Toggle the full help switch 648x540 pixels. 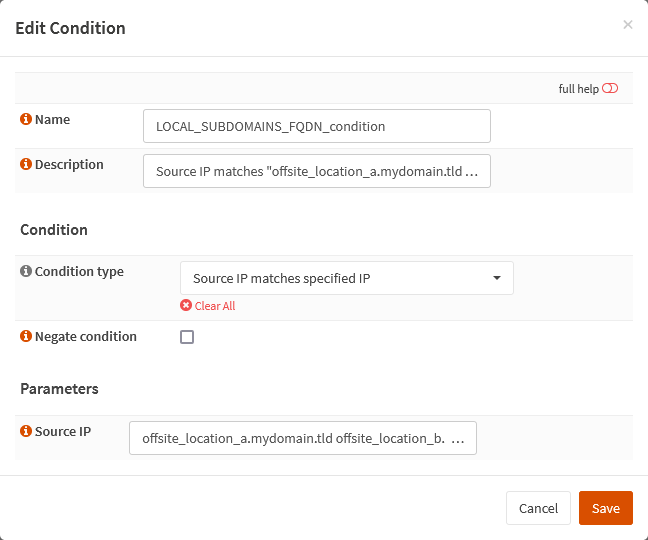click(x=610, y=89)
